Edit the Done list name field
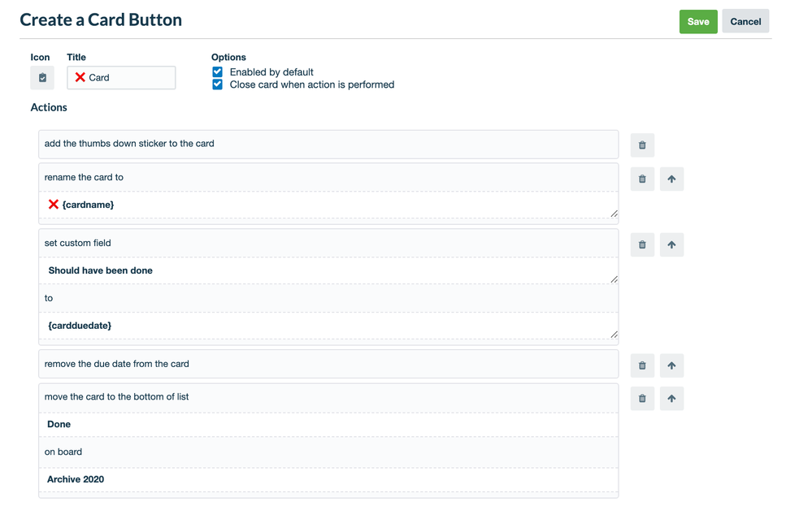This screenshot has width=812, height=510. (325, 425)
